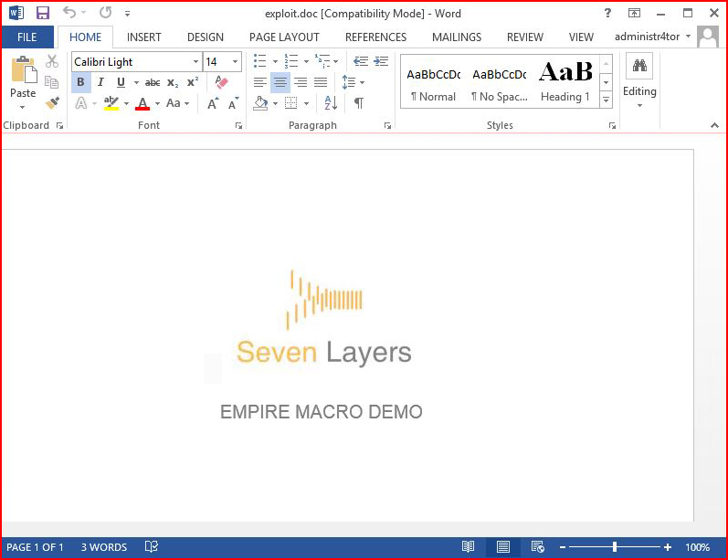The width and height of the screenshot is (728, 560).
Task: Open Word Help question mark
Action: 607,13
